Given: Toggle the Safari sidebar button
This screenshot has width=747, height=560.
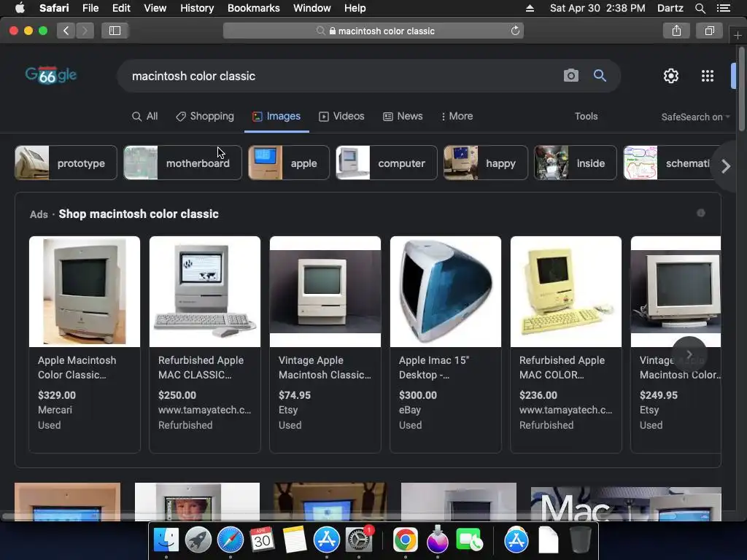Looking at the screenshot, I should (x=115, y=31).
